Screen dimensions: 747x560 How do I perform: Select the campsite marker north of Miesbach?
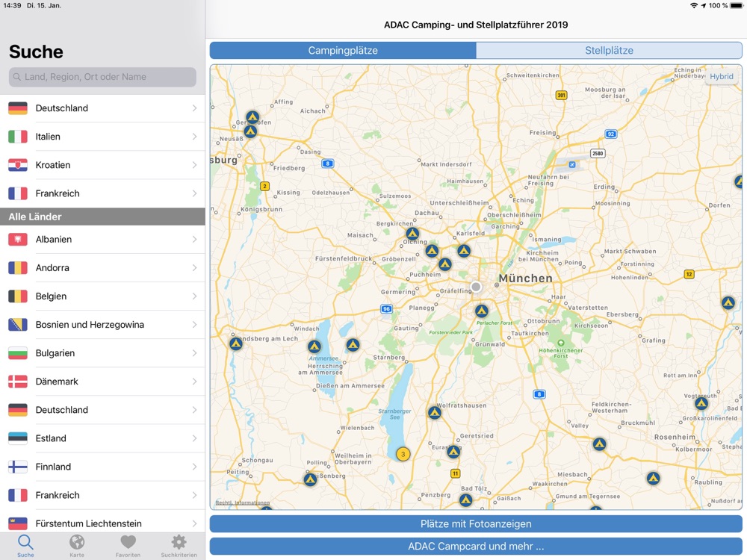coord(599,444)
